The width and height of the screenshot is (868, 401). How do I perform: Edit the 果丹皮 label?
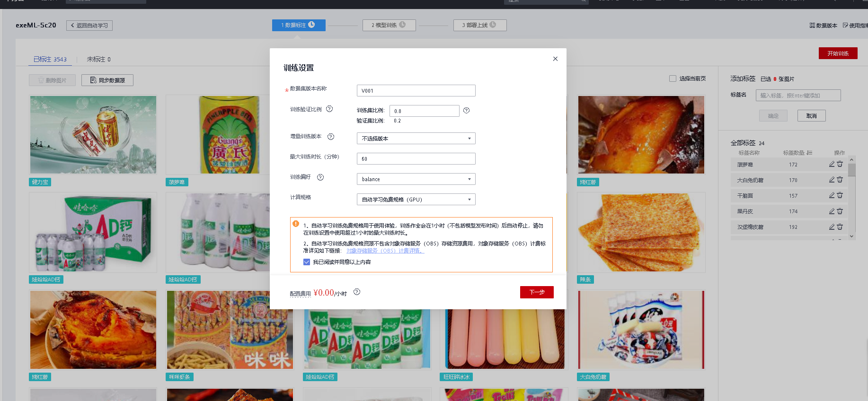(832, 211)
